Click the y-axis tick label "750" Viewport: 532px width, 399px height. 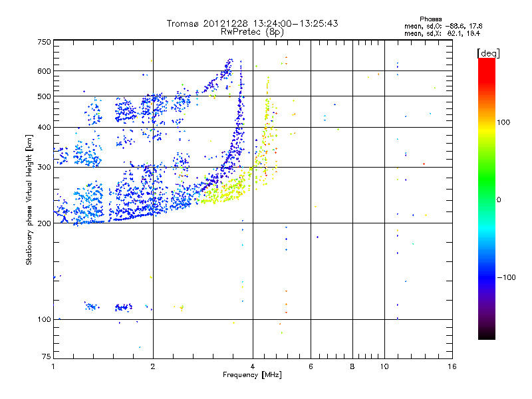tap(44, 42)
